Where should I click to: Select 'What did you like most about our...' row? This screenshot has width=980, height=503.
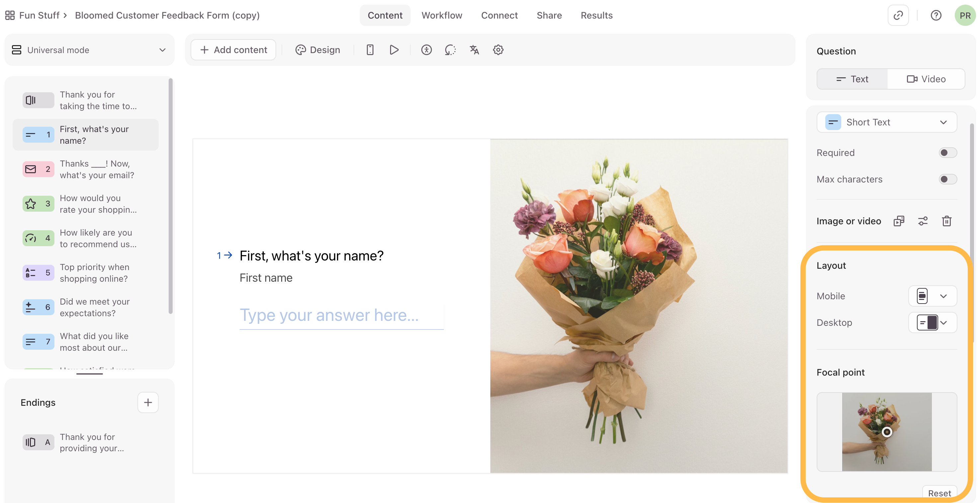(x=86, y=342)
